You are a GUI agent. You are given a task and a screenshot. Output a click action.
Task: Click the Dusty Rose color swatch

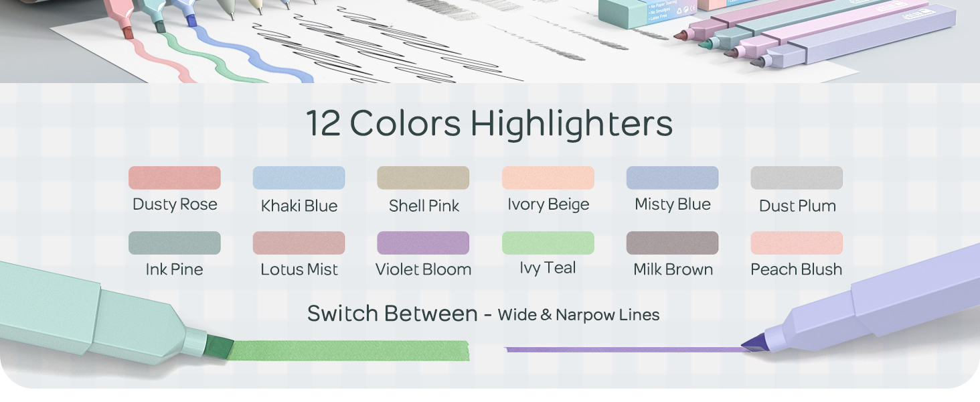[x=175, y=178]
